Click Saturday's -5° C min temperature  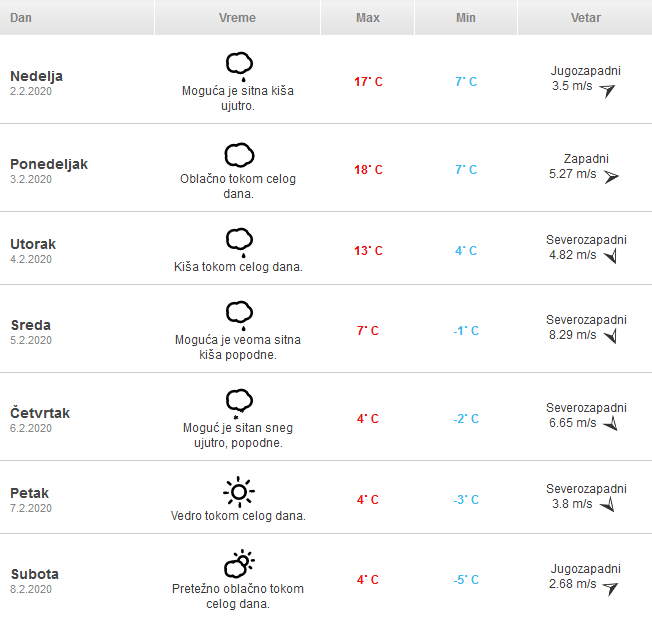coord(465,580)
